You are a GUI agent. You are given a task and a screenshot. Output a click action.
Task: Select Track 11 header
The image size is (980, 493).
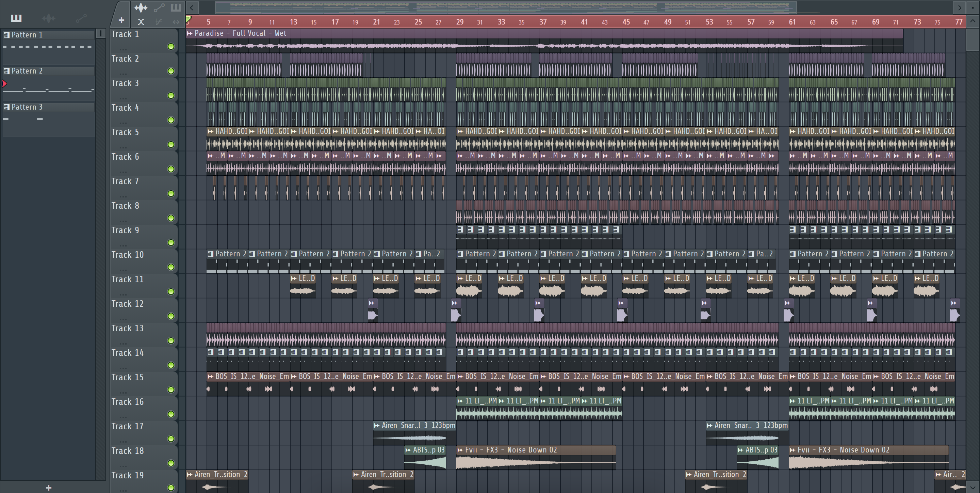point(144,286)
